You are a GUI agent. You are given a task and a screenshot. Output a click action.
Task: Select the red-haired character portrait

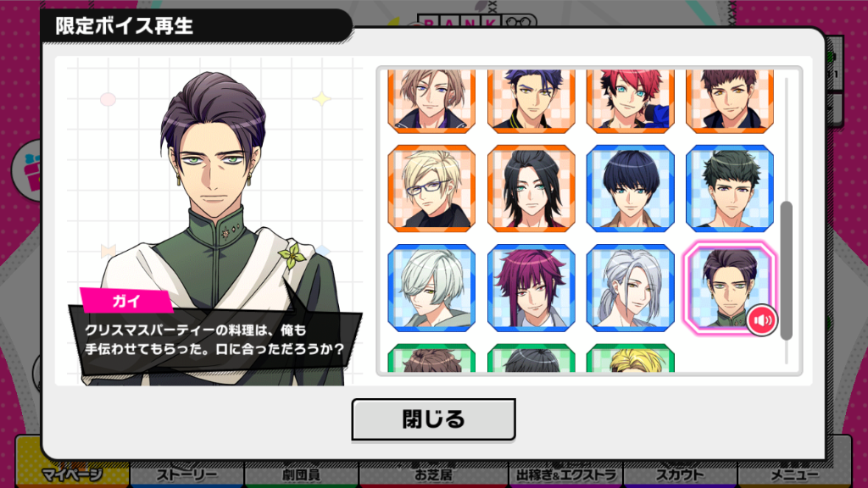630,102
